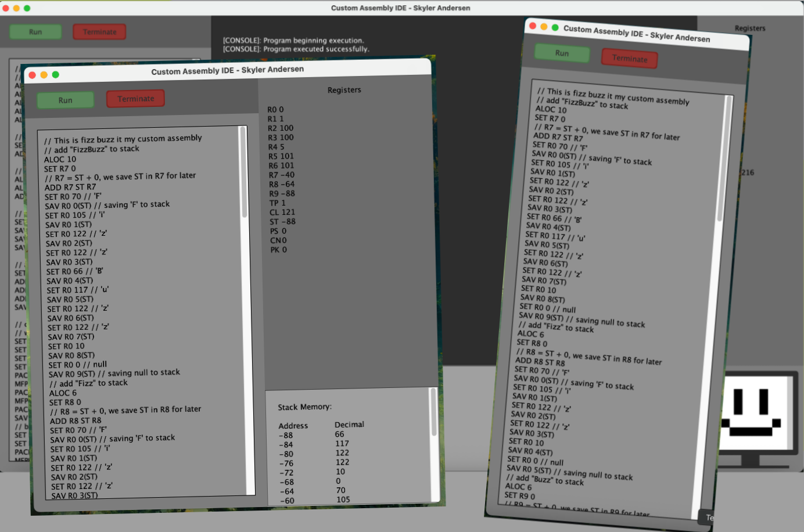Place cursor on "ALOC 10" line in front-left editor

pos(60,159)
